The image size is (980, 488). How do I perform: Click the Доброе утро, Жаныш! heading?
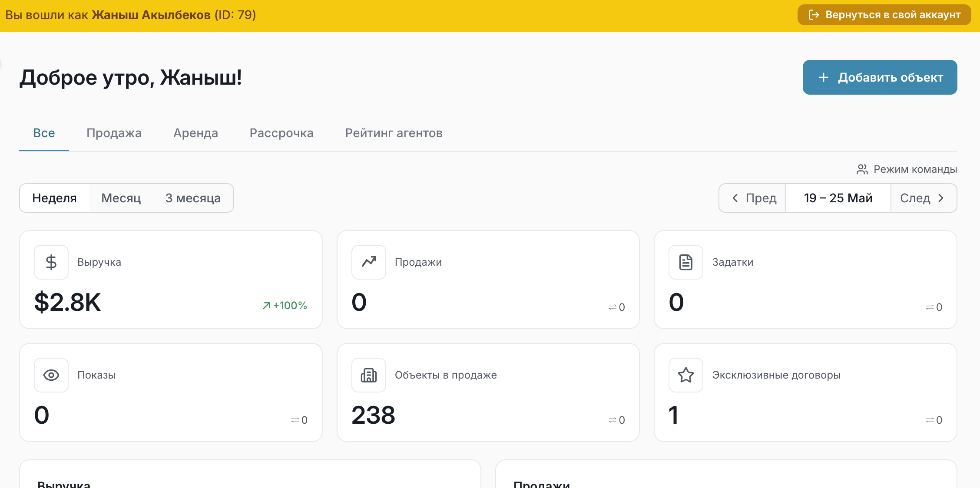(131, 78)
